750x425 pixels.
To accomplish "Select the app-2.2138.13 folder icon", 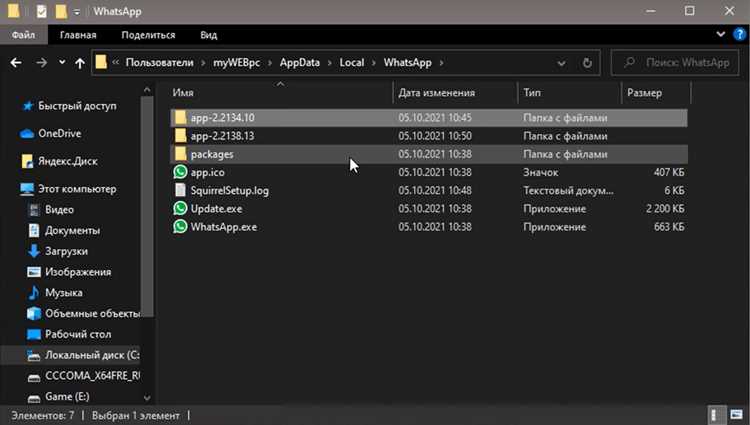I will 180,136.
